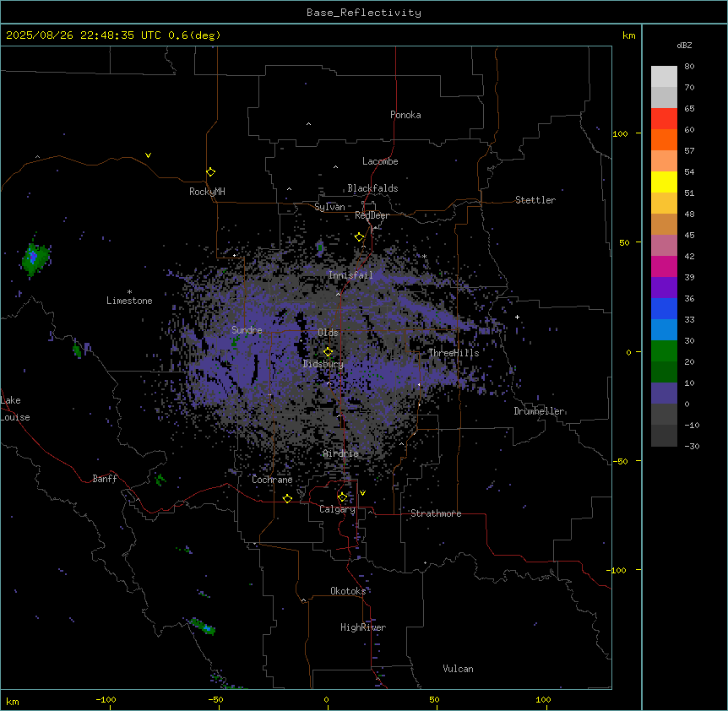The width and height of the screenshot is (728, 711).
Task: Click the km unit label at top right
Action: (629, 35)
